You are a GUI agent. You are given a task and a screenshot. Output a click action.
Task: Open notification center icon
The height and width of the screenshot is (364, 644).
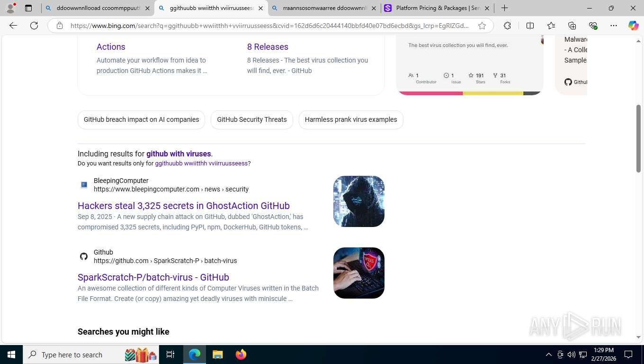pos(628,355)
